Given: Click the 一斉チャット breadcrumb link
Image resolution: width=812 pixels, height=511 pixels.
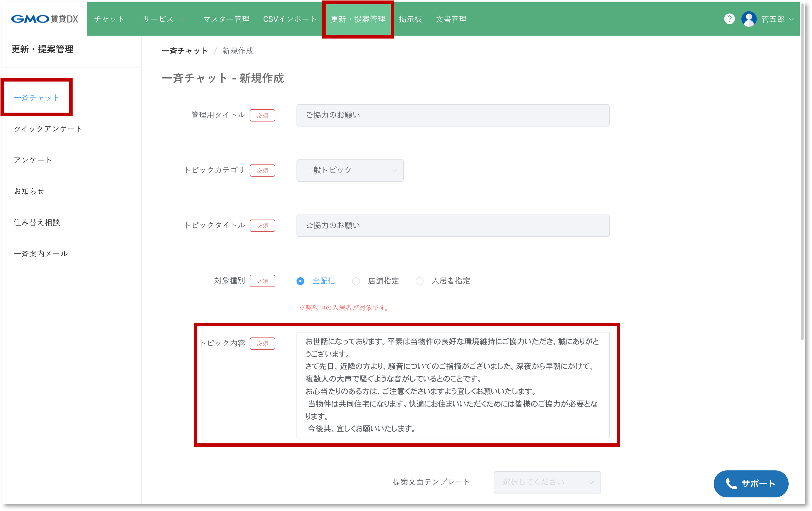Looking at the screenshot, I should click(184, 51).
